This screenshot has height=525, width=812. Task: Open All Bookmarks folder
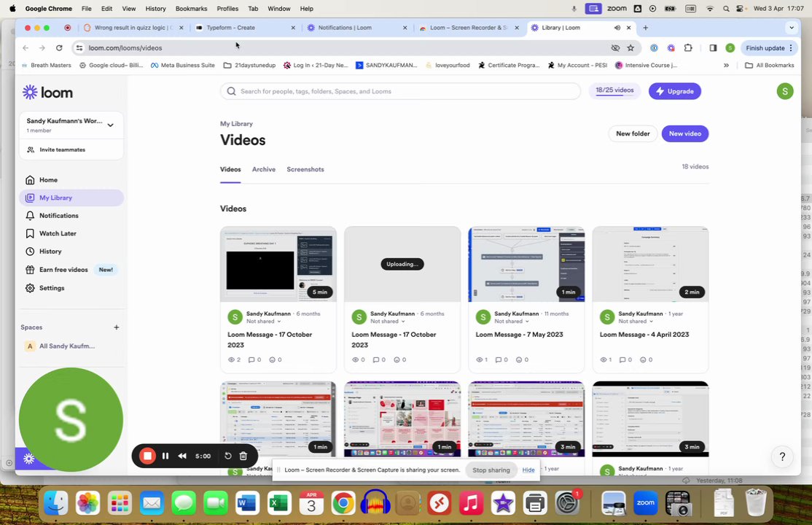click(770, 66)
